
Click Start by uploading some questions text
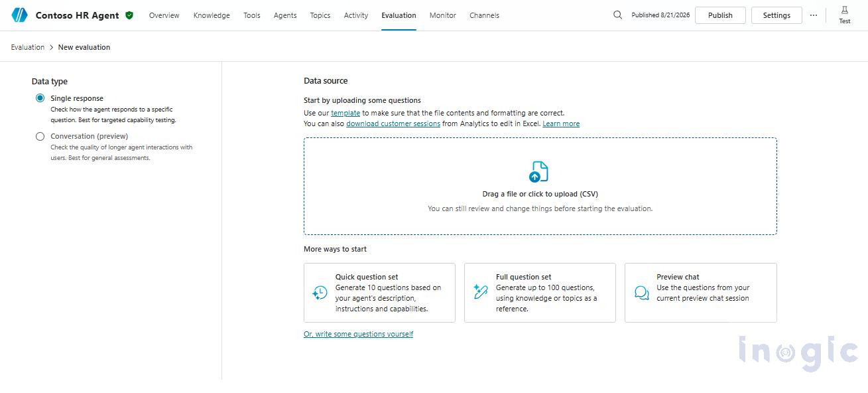[362, 100]
